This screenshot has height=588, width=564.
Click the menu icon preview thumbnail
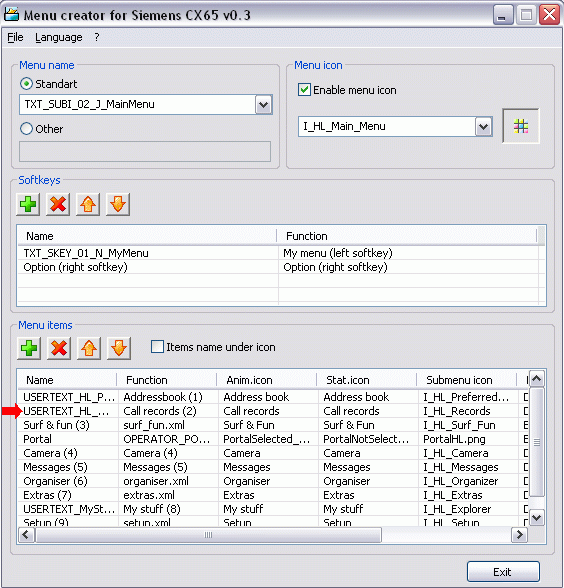click(x=521, y=126)
